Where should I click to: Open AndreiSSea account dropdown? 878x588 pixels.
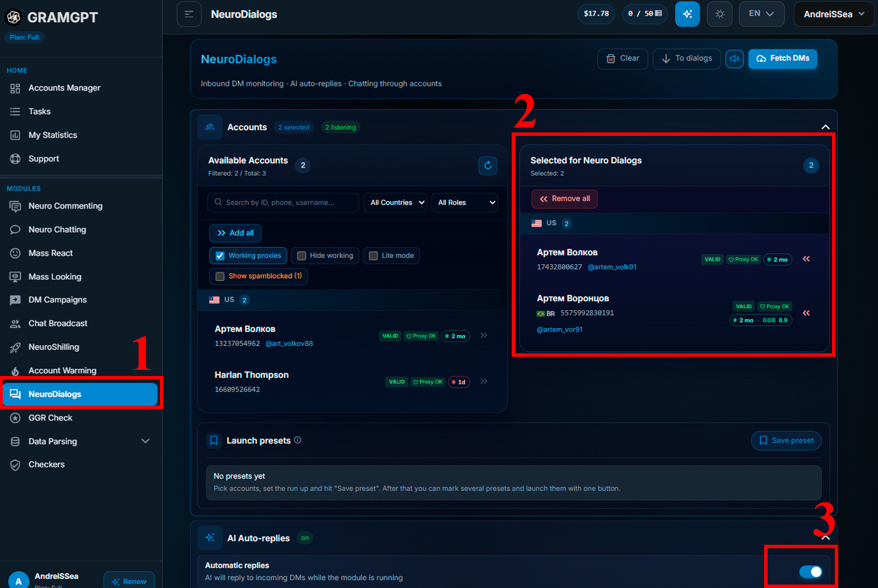pos(834,14)
